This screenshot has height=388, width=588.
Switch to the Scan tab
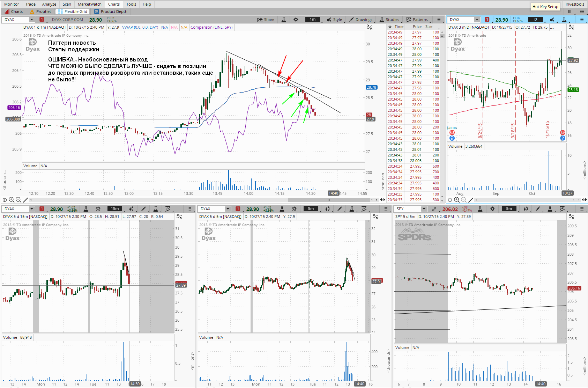(67, 4)
